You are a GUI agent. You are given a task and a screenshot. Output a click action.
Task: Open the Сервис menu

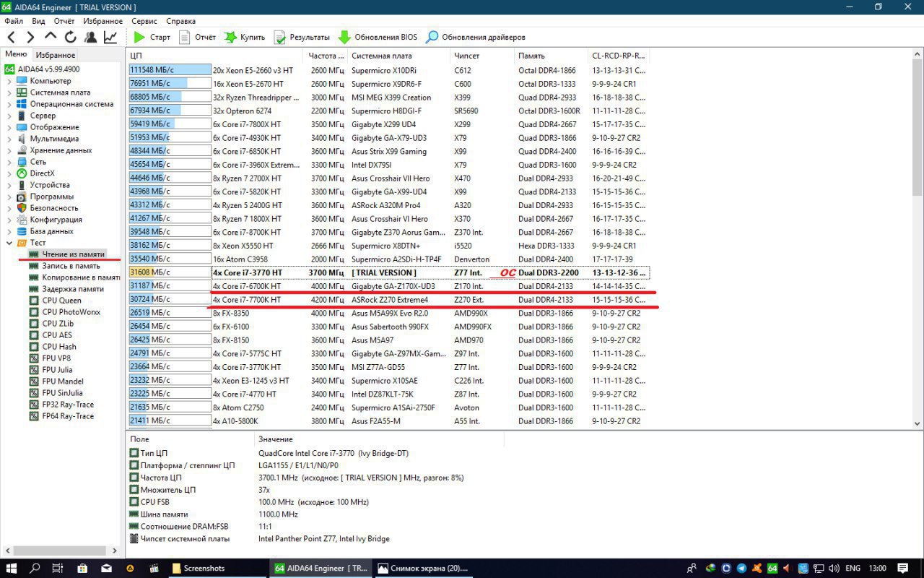click(x=144, y=21)
